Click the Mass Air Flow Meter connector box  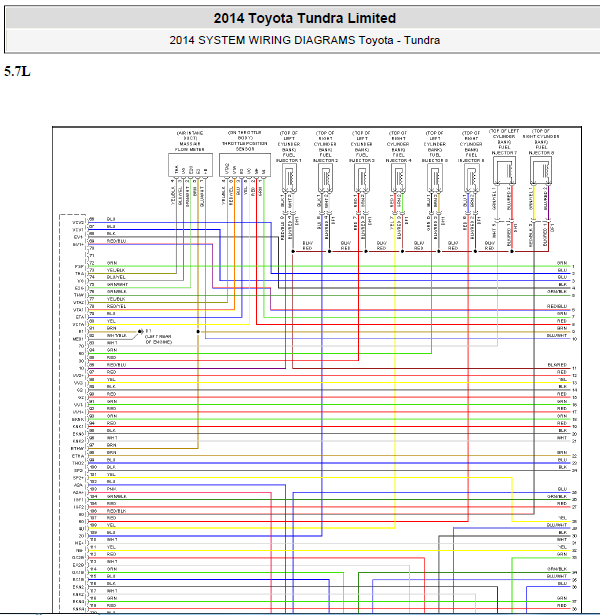(x=191, y=165)
